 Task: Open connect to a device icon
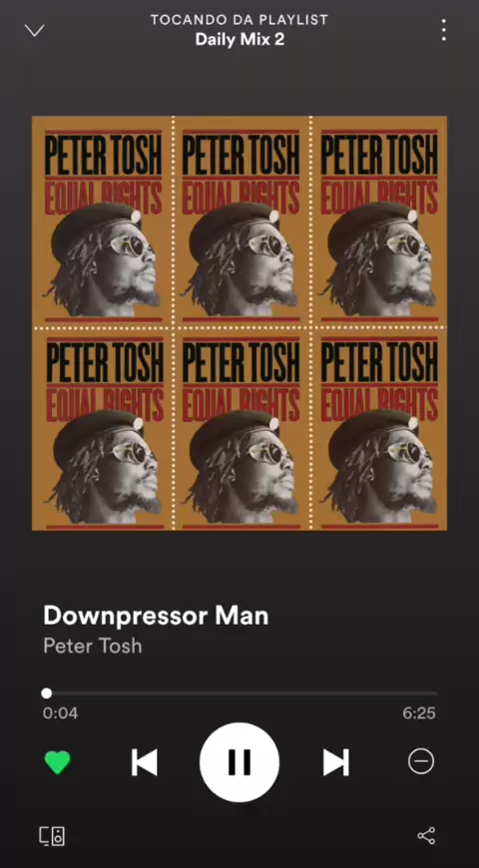coord(52,836)
